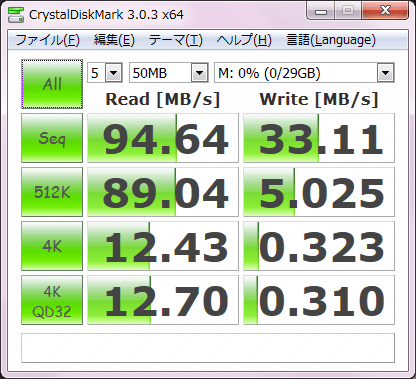Viewport: 416px width, 379px height.
Task: Click the CrystalDiskMark title bar app icon
Action: click(15, 14)
